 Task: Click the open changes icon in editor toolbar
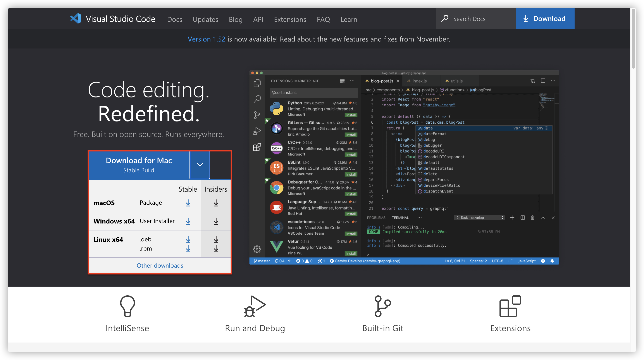click(532, 81)
